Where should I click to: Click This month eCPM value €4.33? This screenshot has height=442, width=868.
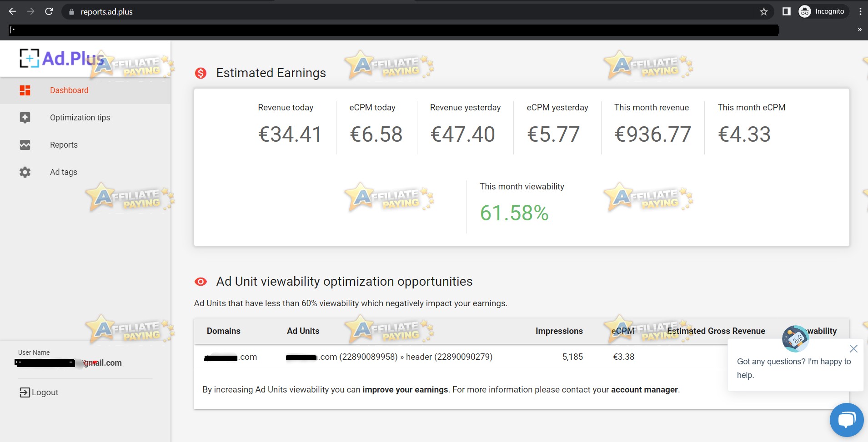coord(744,134)
